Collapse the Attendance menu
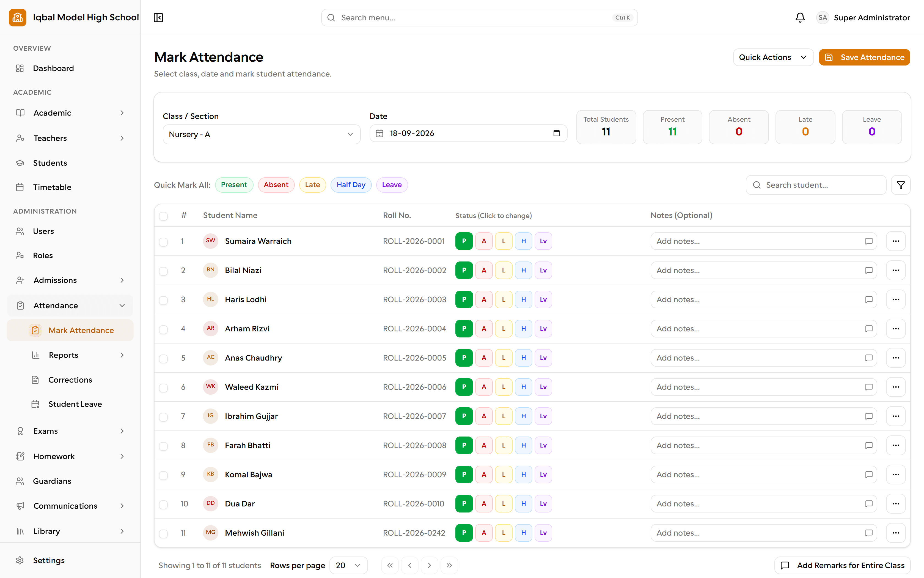This screenshot has height=578, width=924. (x=70, y=306)
